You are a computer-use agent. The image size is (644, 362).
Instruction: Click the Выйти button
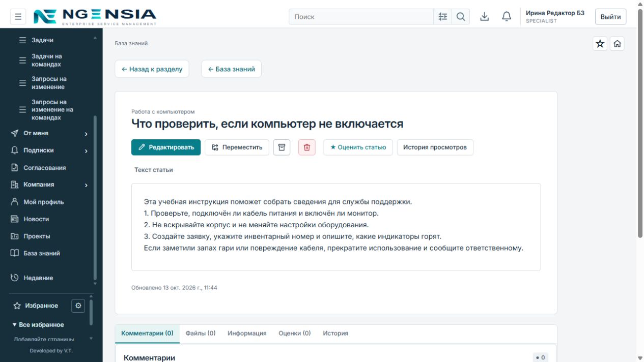click(x=610, y=17)
